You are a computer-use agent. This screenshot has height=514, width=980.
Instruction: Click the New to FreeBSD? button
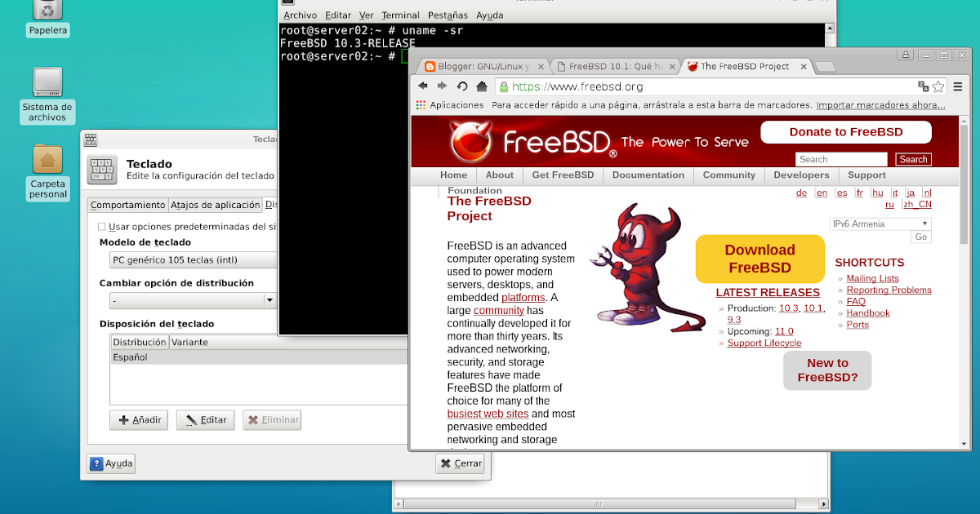(x=827, y=370)
